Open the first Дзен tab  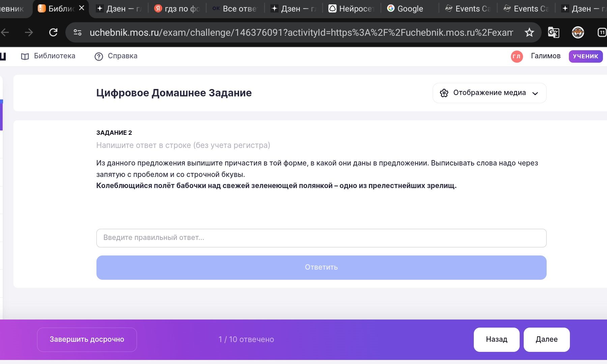coord(119,9)
